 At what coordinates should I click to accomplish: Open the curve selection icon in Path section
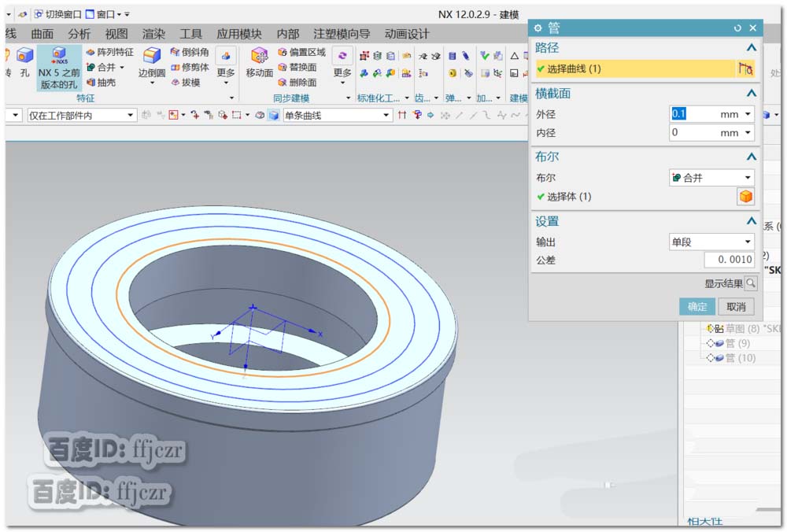[745, 68]
